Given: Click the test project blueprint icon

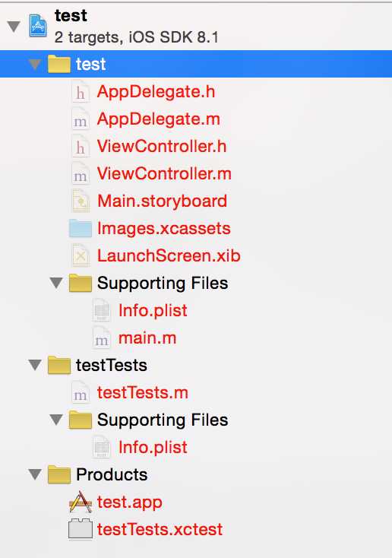Looking at the screenshot, I should pos(38,25).
